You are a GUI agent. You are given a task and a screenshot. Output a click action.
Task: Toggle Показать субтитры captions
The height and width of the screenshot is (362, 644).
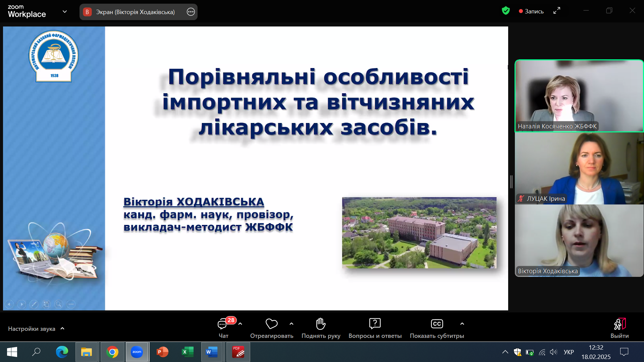coord(437,324)
